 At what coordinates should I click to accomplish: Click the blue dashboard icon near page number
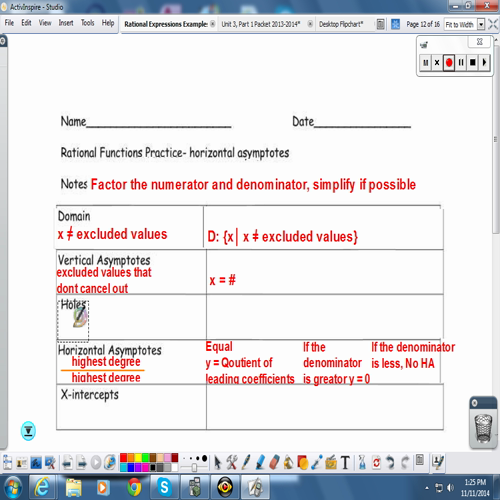(395, 24)
